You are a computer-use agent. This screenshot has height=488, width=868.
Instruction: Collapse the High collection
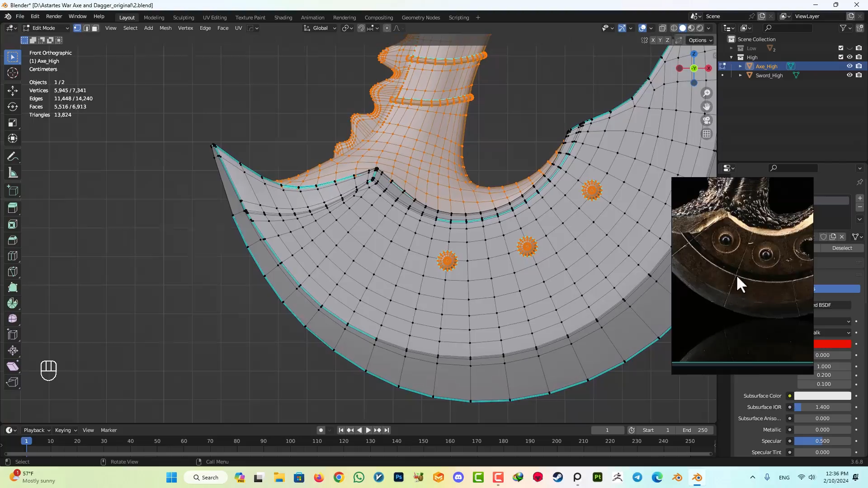click(732, 57)
